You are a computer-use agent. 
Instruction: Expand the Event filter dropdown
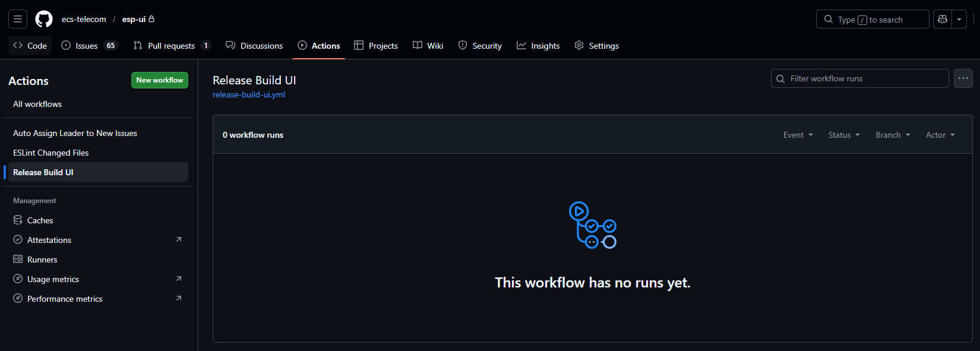[798, 135]
